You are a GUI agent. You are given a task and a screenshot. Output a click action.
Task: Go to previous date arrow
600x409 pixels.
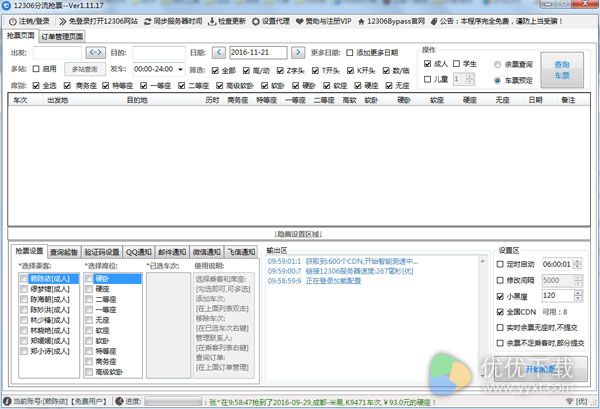point(218,52)
